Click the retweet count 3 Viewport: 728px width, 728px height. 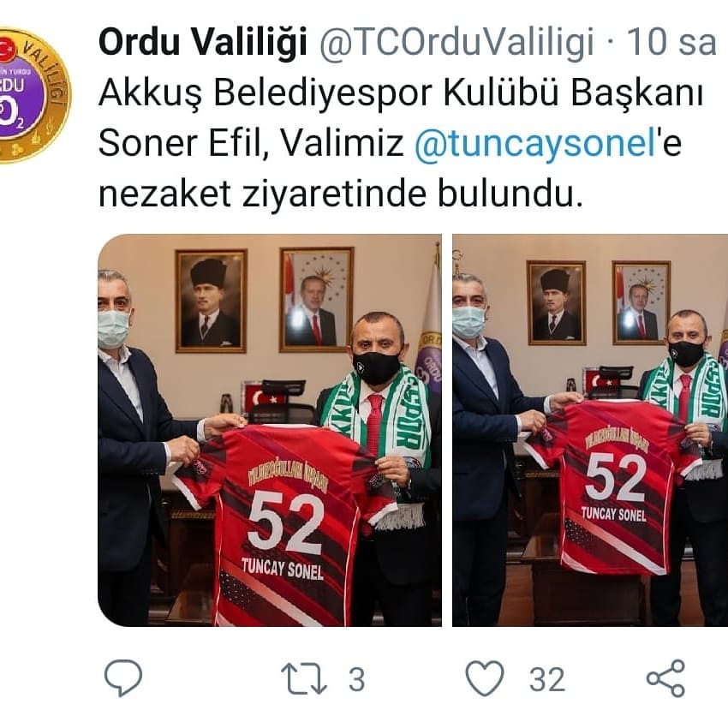pos(356,680)
